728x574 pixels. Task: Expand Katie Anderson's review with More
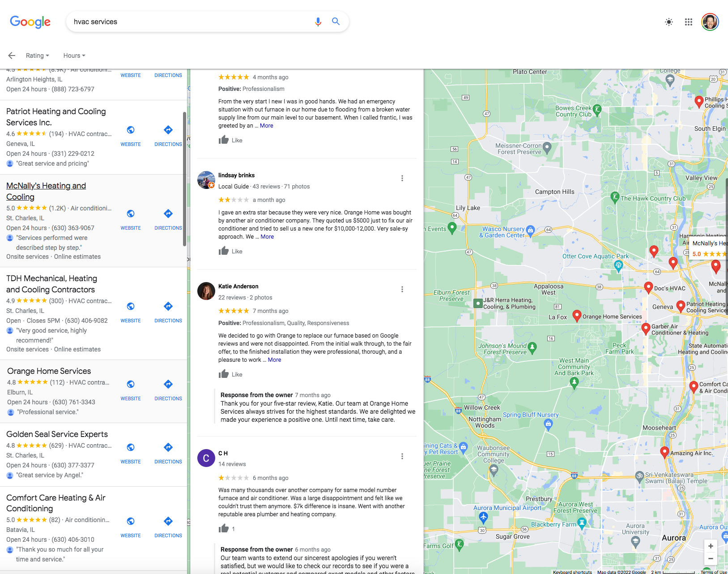[274, 360]
